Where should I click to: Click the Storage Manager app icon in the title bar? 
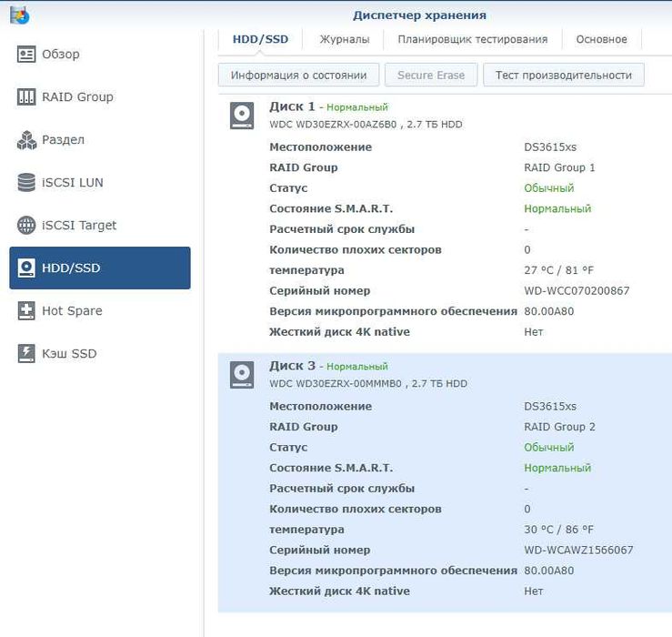tap(20, 15)
